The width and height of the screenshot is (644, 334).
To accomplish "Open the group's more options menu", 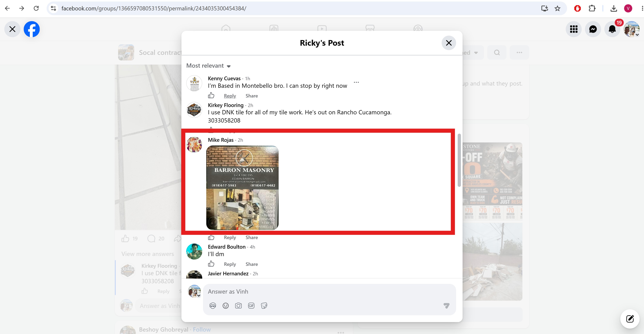I will click(519, 53).
